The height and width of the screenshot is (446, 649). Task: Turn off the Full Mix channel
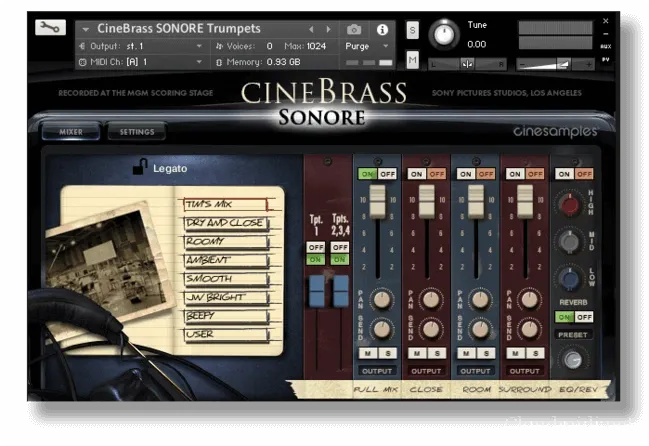click(386, 174)
